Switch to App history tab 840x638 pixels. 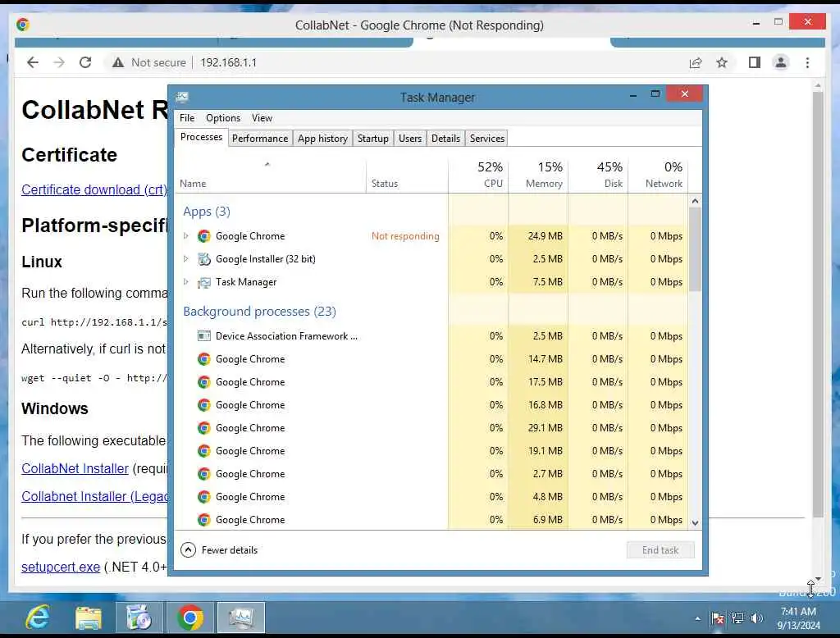[x=322, y=139]
